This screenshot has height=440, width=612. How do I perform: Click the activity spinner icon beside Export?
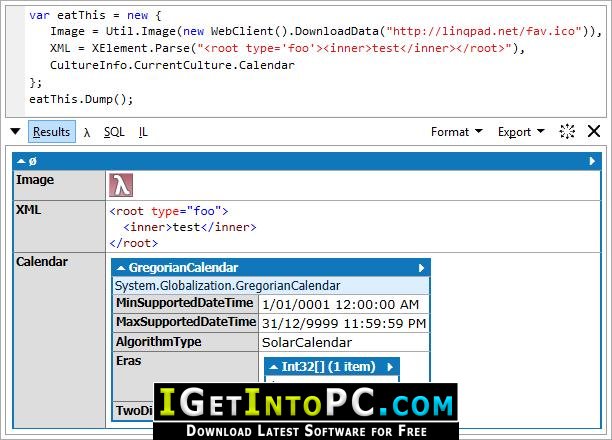(x=567, y=132)
